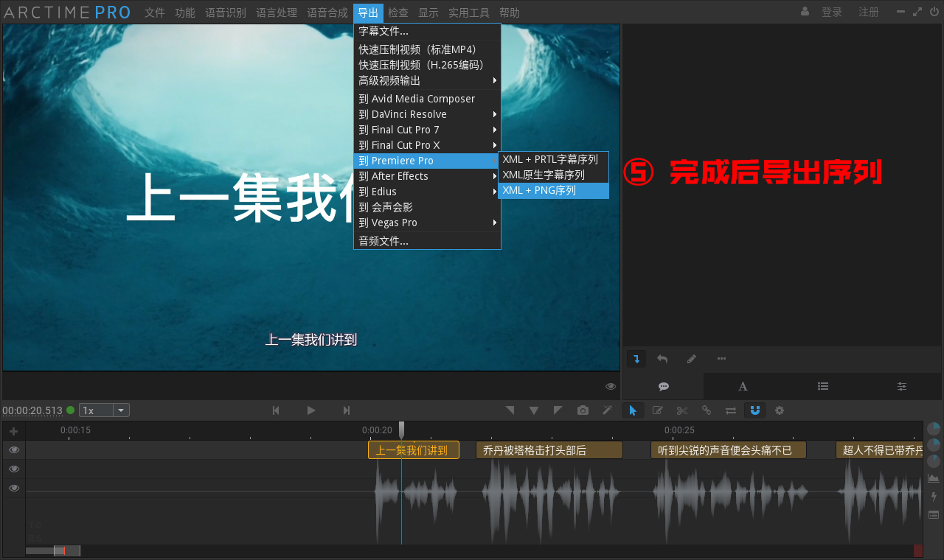Click the lightning icon on the right edge
Image resolution: width=944 pixels, height=560 pixels.
933,497
